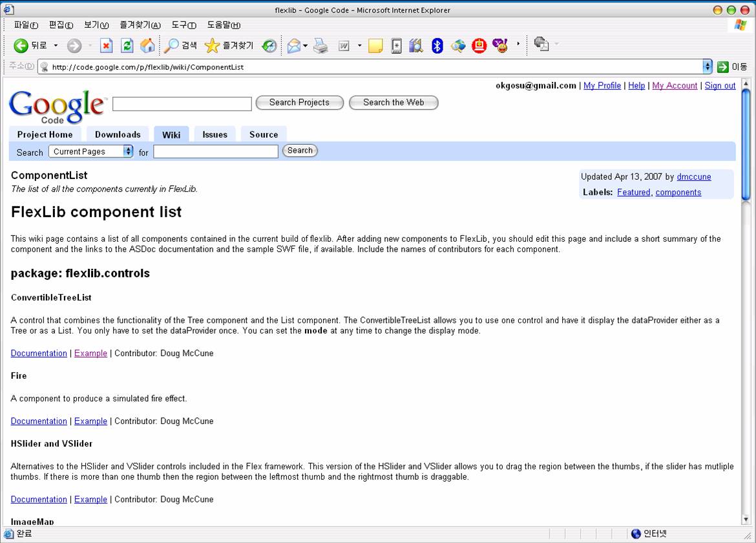This screenshot has width=756, height=543.
Task: Open the Featured label link
Action: point(633,192)
